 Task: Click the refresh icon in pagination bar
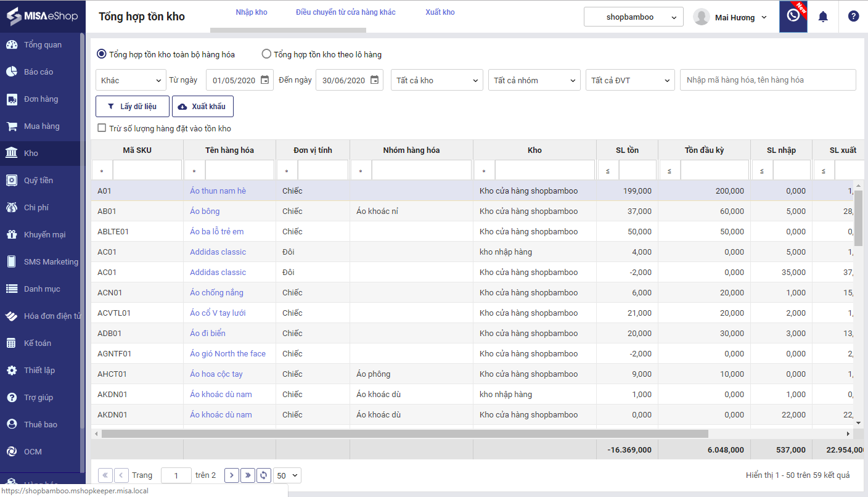(x=264, y=475)
